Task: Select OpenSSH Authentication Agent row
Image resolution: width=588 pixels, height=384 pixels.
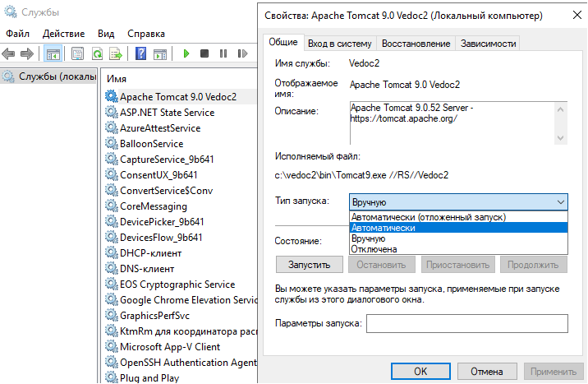Action: coord(181,363)
